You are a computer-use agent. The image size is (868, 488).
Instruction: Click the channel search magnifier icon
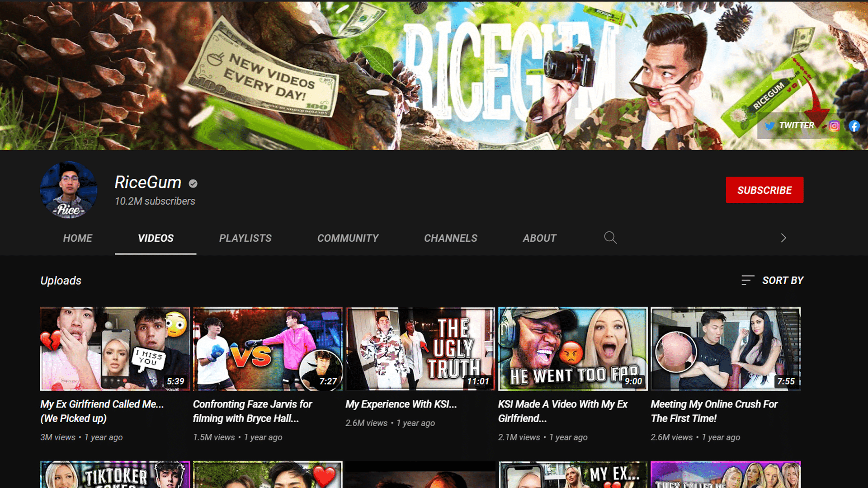point(610,238)
